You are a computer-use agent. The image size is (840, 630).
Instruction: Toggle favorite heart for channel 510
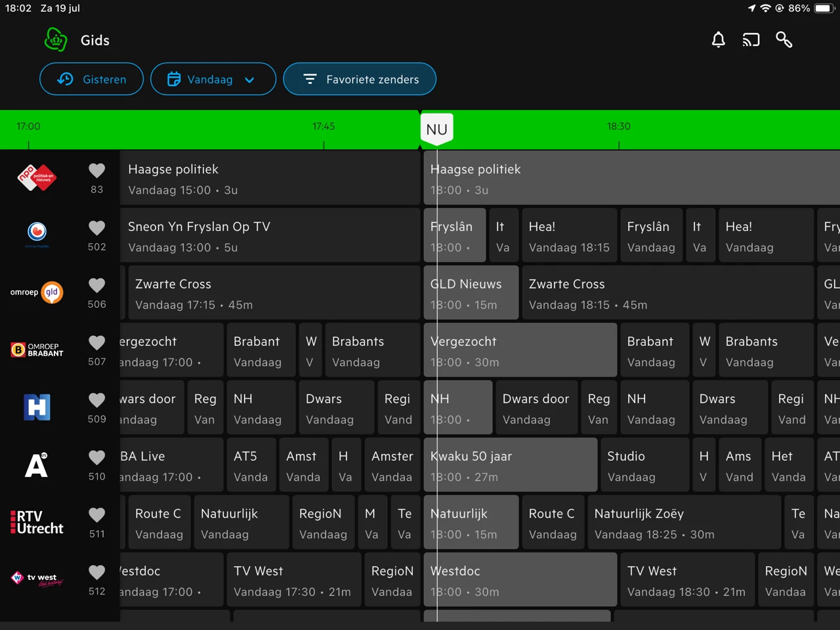pyautogui.click(x=96, y=457)
